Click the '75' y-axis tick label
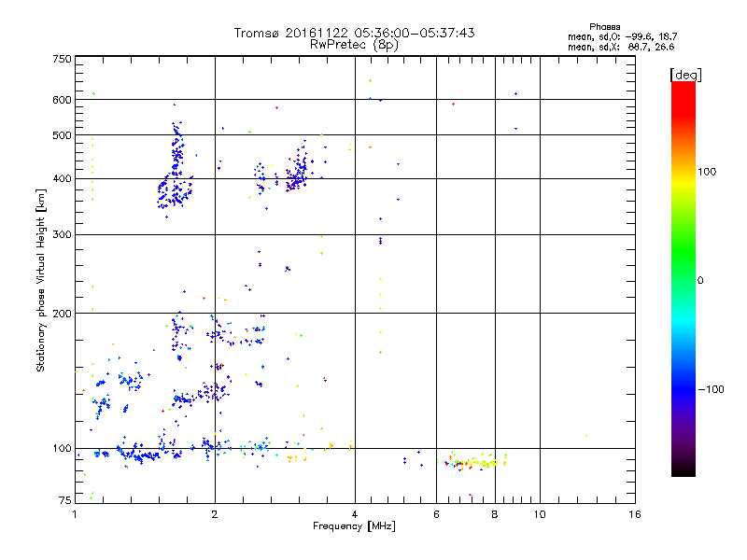This screenshot has height=560, width=747. point(65,500)
